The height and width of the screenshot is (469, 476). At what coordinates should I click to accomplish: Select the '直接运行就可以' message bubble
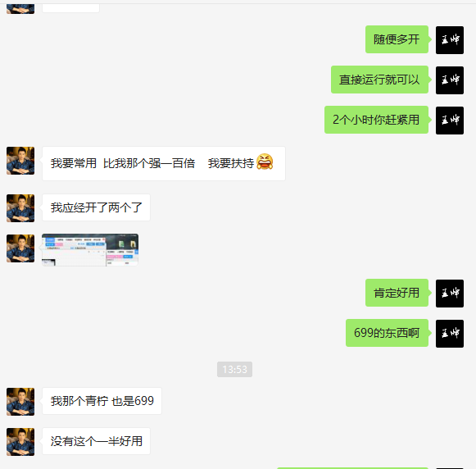tap(379, 80)
